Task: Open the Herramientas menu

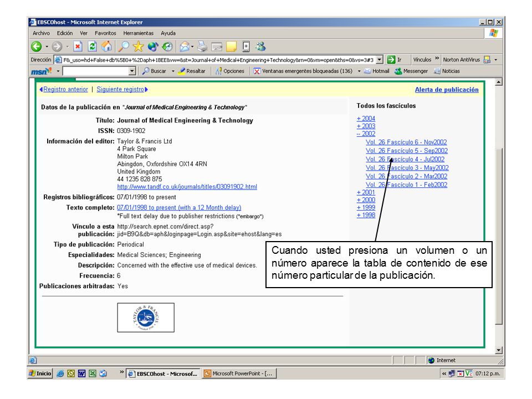Action: [x=139, y=33]
